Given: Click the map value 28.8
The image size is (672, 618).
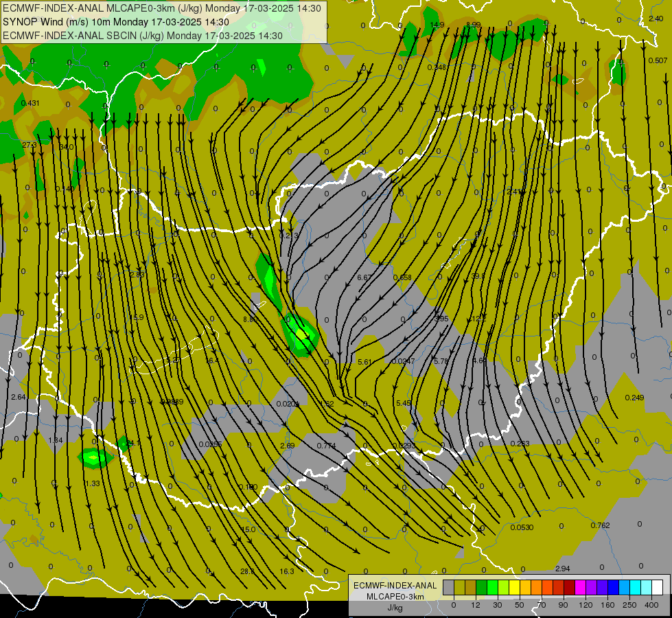Looking at the screenshot, I should 247,571.
